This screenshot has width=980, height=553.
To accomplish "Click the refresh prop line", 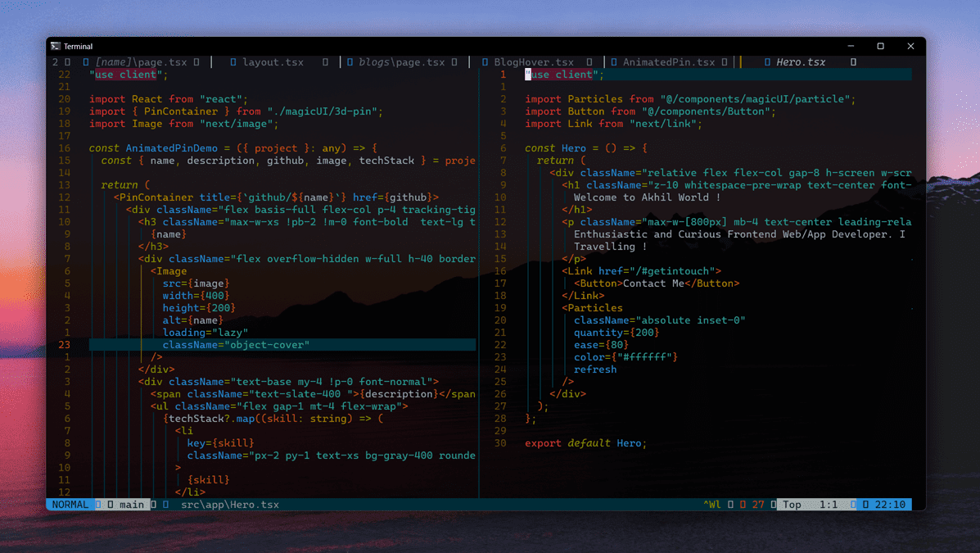I will pyautogui.click(x=595, y=369).
